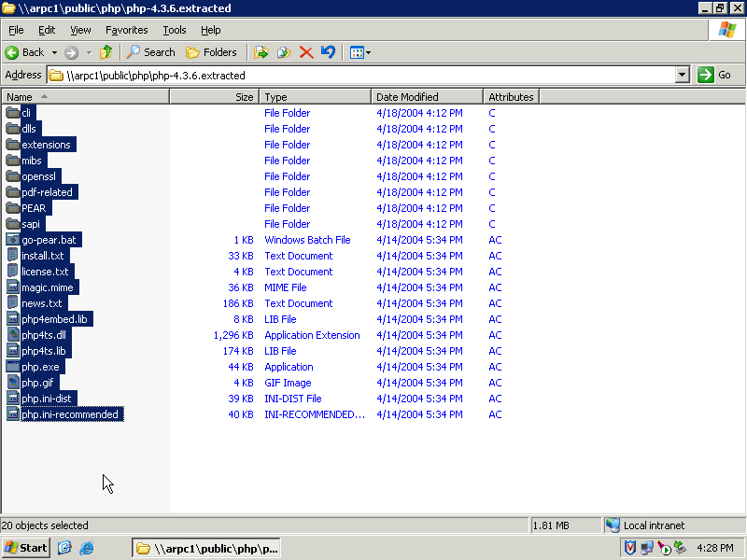Open the Tools menu
Screen dimensions: 747x560
pos(175,30)
